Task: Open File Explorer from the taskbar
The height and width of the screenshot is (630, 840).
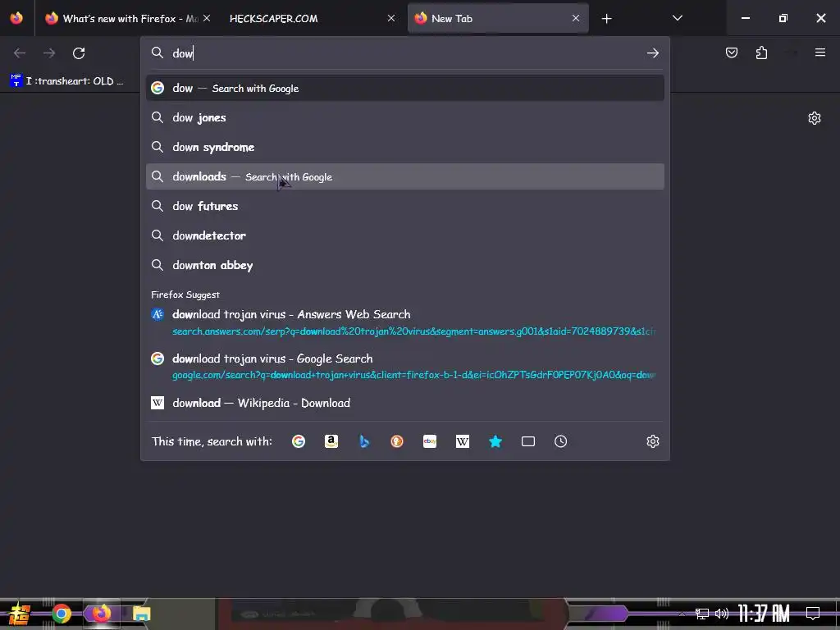Action: click(141, 614)
